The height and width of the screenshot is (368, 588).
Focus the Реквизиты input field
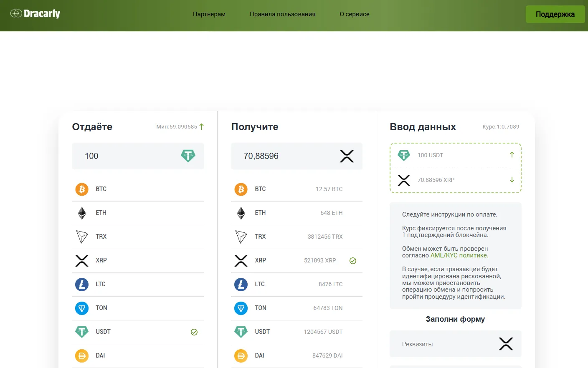pyautogui.click(x=456, y=344)
